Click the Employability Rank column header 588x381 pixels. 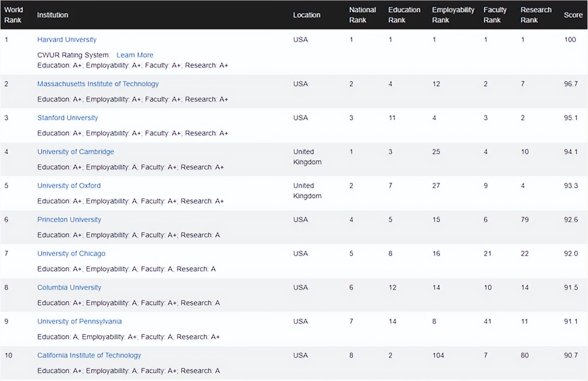[x=452, y=15]
